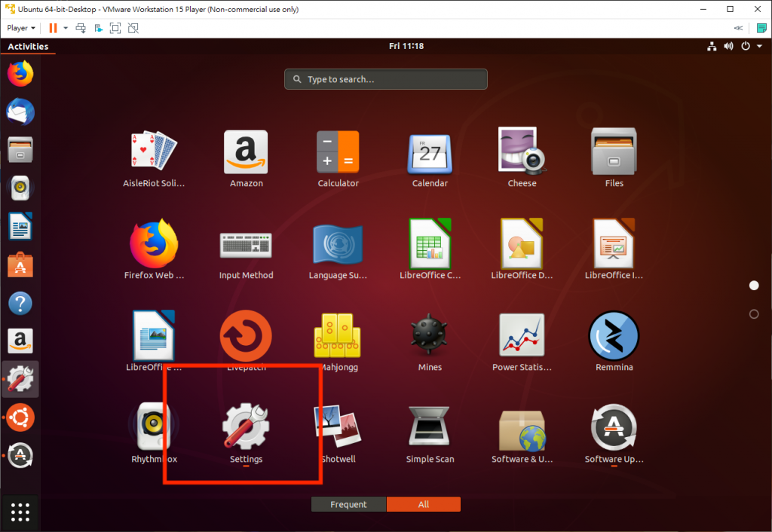Open Simple Scan app
Image resolution: width=772 pixels, height=532 pixels.
pos(430,433)
